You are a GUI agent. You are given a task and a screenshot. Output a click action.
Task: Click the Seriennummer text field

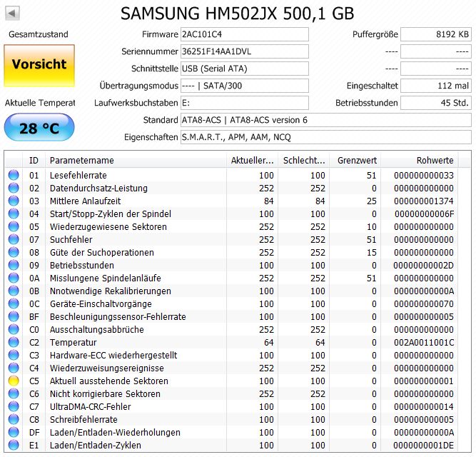[245, 51]
